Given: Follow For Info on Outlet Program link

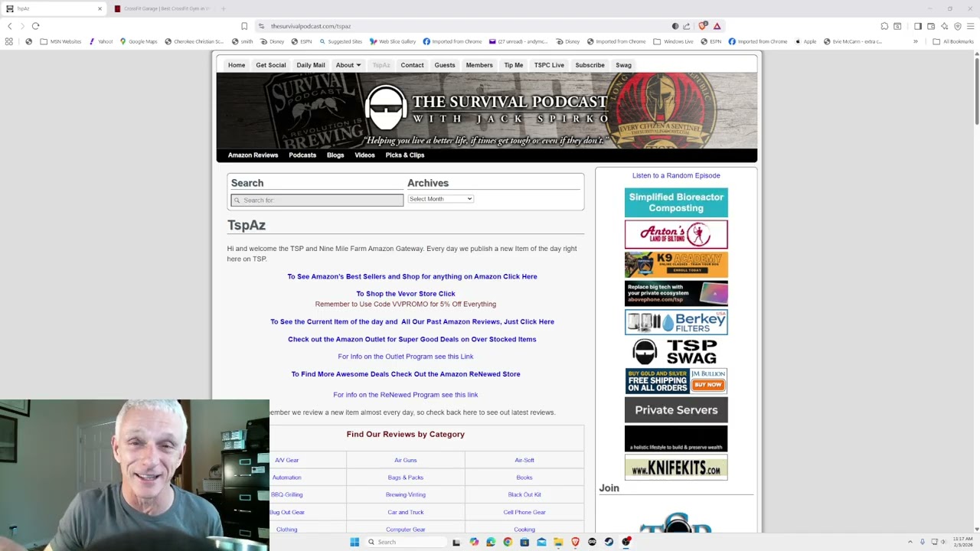Looking at the screenshot, I should click(406, 357).
